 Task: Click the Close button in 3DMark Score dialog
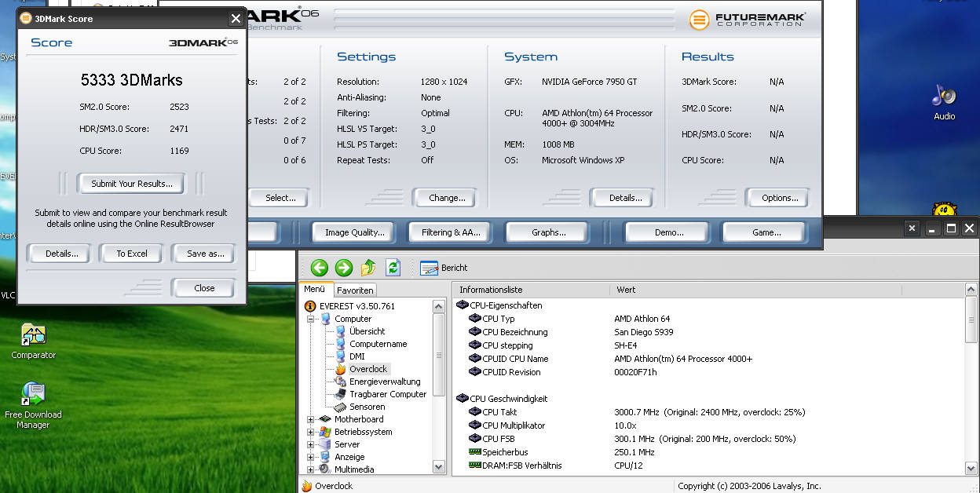204,288
